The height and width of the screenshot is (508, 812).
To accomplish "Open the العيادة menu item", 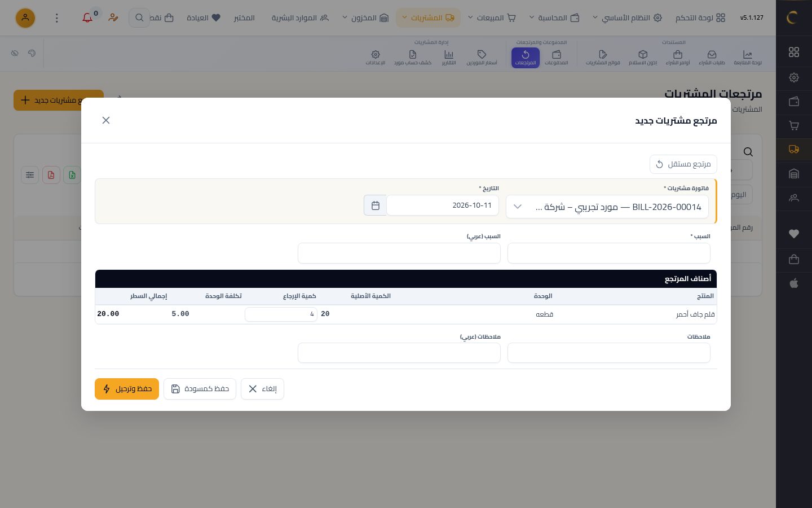I will pos(204,18).
